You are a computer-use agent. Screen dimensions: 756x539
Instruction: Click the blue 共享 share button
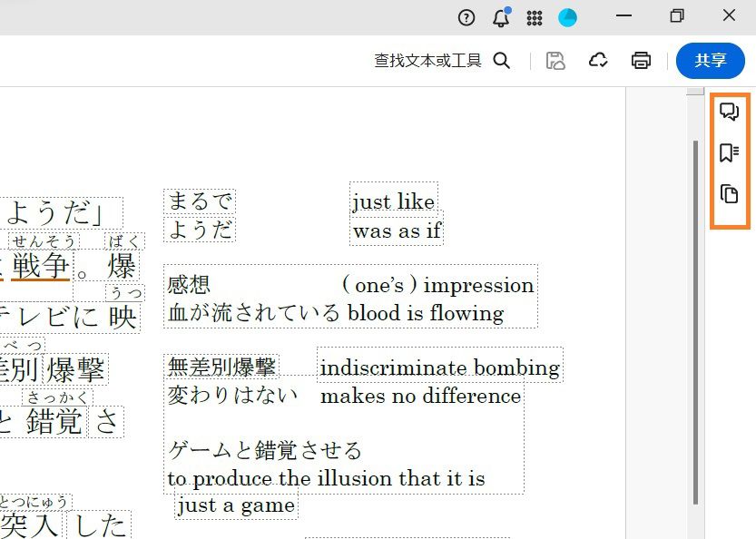click(711, 61)
